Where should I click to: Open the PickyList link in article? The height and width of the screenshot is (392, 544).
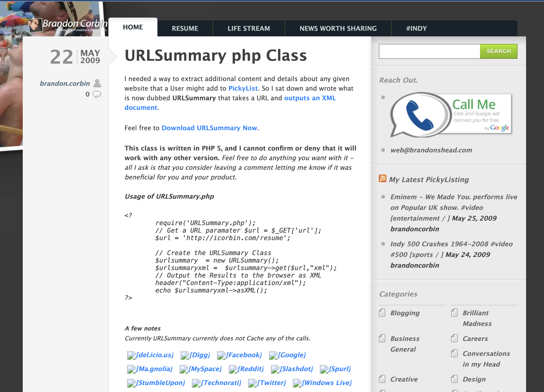pyautogui.click(x=243, y=88)
